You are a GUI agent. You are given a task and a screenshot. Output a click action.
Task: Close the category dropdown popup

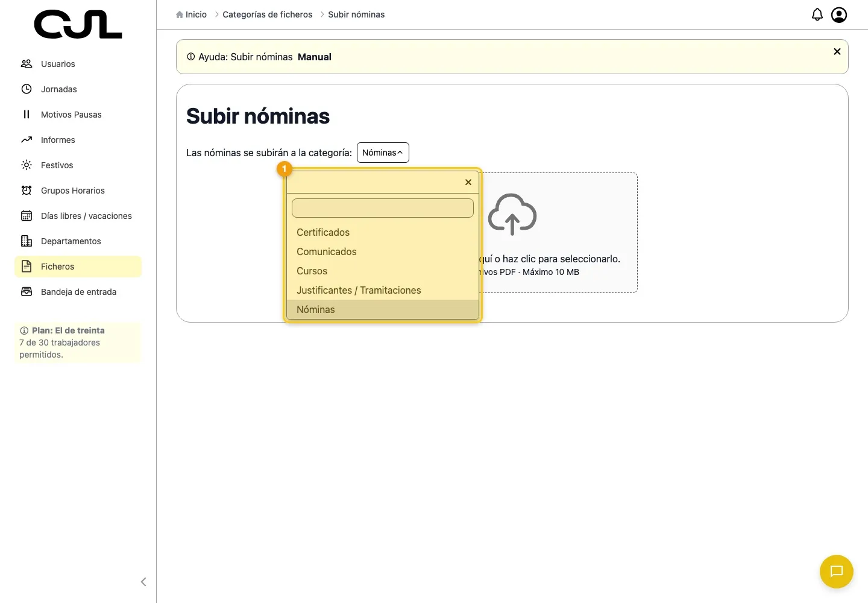tap(468, 182)
